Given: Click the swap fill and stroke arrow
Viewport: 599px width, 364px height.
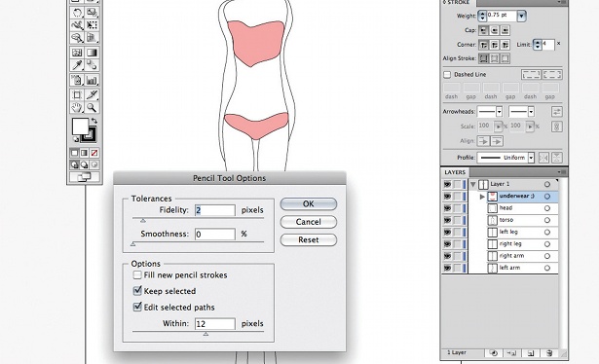Looking at the screenshot, I should click(94, 121).
